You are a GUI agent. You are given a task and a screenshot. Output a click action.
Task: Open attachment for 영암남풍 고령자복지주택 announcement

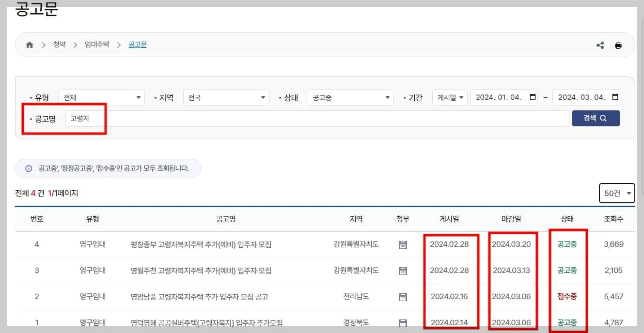click(403, 297)
